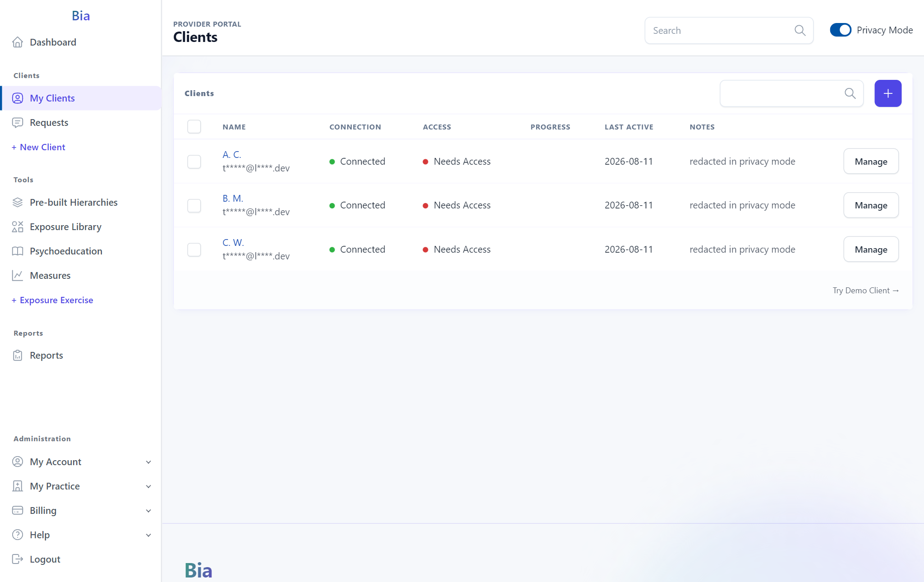Click the Dashboard home icon
The height and width of the screenshot is (582, 924).
point(18,42)
